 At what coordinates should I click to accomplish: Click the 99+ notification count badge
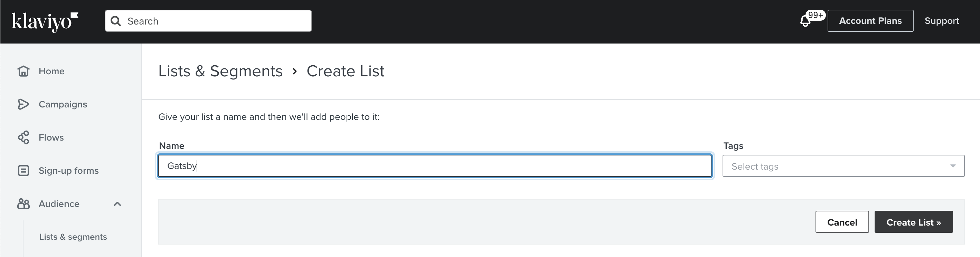click(815, 15)
